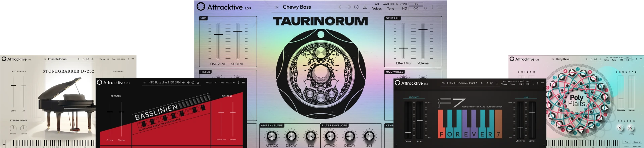Go to next preset in Stonegrabber window

(83, 59)
